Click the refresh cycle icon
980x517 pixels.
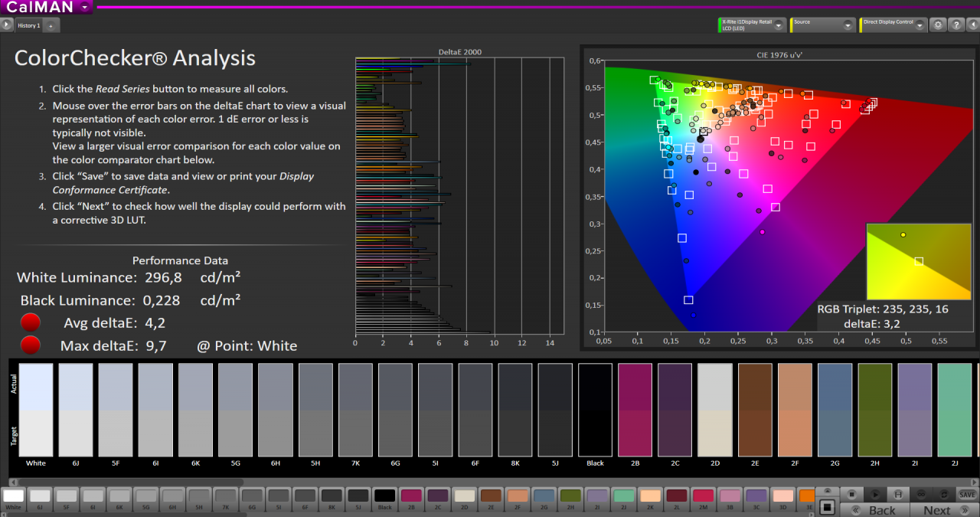point(944,494)
